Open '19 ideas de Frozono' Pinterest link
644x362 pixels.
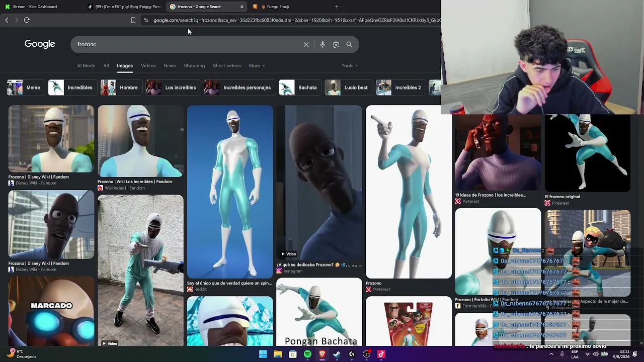click(x=490, y=195)
